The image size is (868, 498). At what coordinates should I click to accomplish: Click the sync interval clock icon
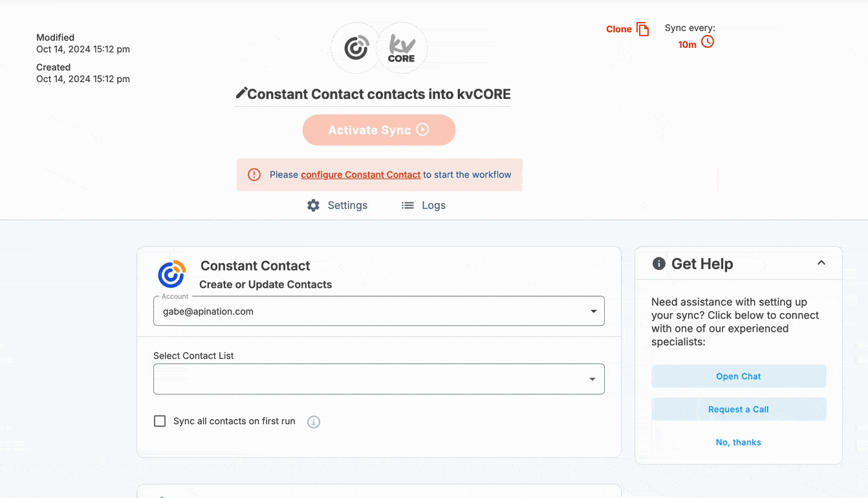708,42
